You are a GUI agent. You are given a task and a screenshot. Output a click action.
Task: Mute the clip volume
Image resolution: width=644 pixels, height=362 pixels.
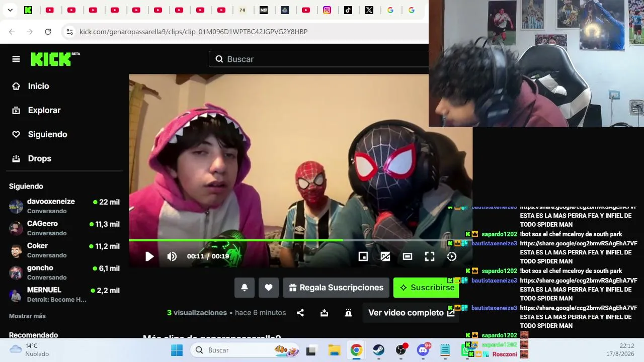pos(172,256)
